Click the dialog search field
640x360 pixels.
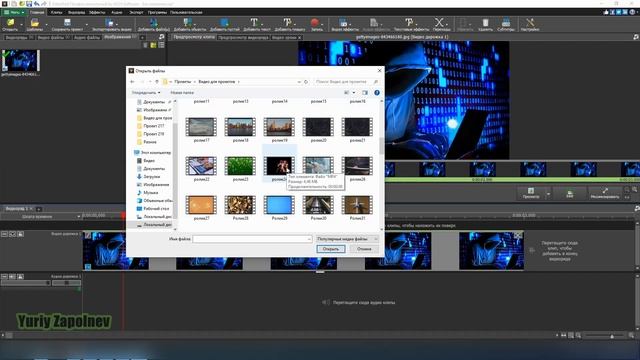(x=346, y=82)
